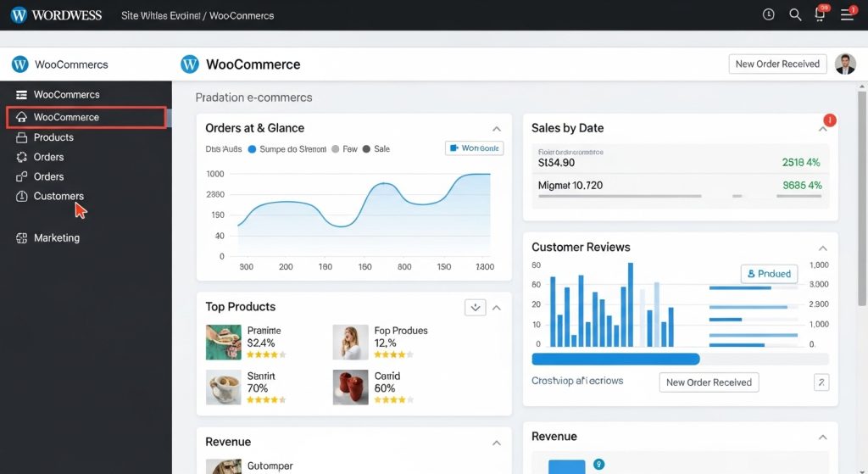Click the list icon beside WooCommercs menu
This screenshot has width=868, height=474.
pyautogui.click(x=21, y=95)
